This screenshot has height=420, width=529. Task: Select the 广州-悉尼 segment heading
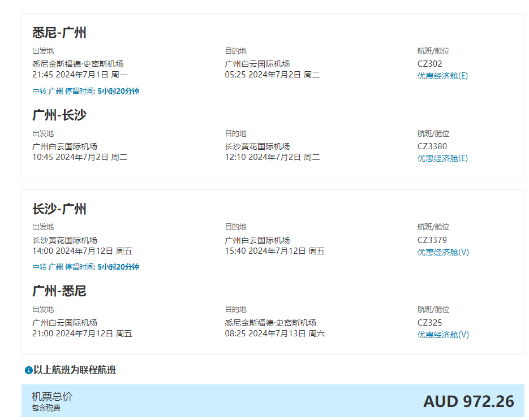click(59, 291)
